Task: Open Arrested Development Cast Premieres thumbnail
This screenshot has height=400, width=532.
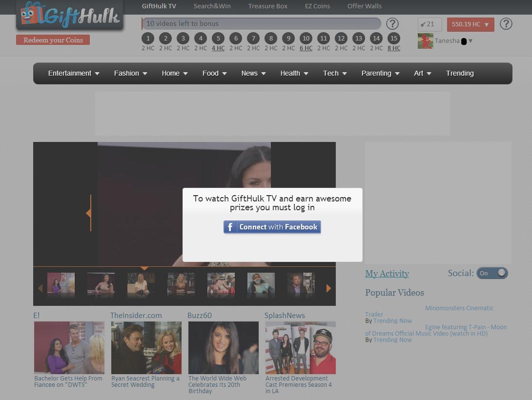Action: coord(301,348)
